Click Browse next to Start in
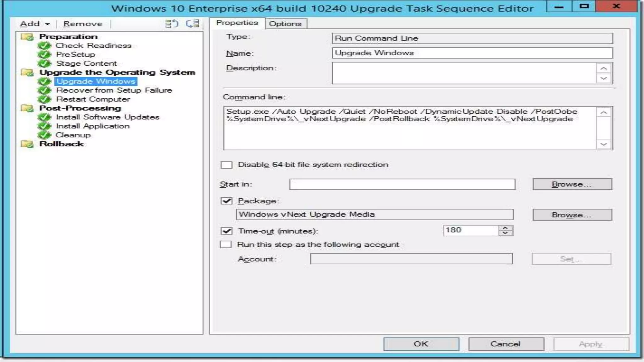The height and width of the screenshot is (362, 644). point(572,184)
